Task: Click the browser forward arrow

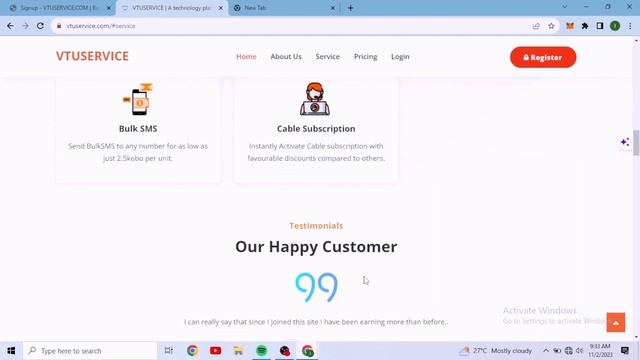Action: tap(25, 26)
